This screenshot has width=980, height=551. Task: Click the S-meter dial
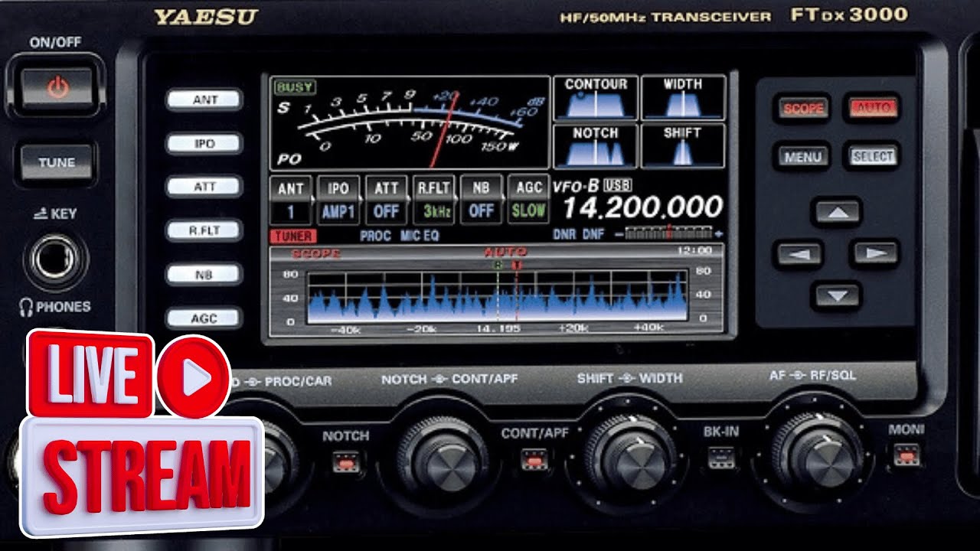pyautogui.click(x=410, y=122)
